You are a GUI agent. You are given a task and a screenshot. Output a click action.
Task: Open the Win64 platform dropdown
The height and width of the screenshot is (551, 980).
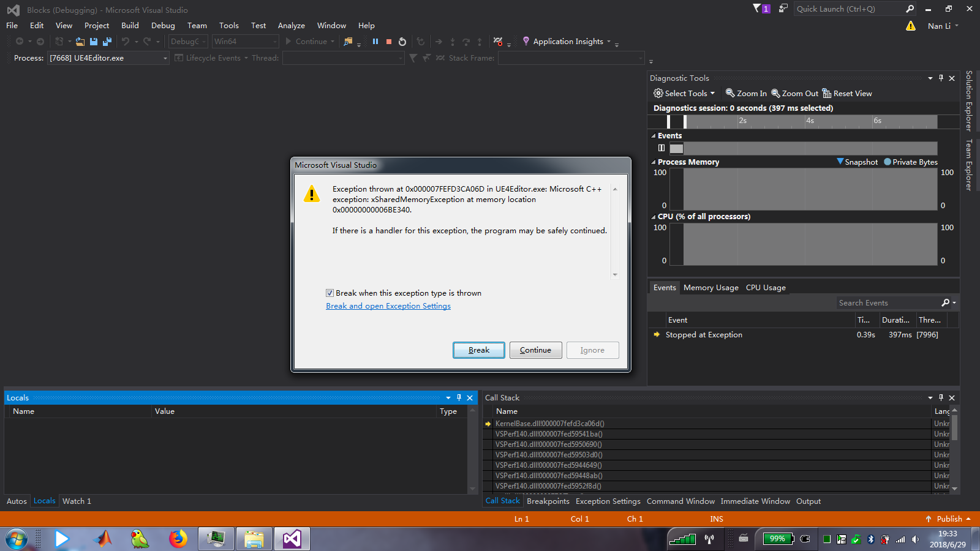(x=275, y=41)
